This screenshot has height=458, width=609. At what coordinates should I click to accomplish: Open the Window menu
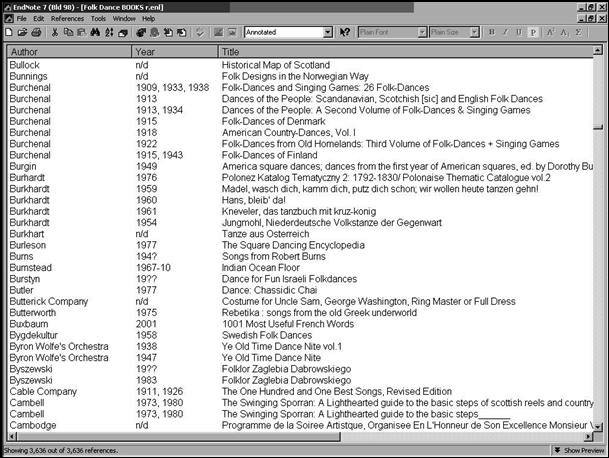(x=124, y=19)
